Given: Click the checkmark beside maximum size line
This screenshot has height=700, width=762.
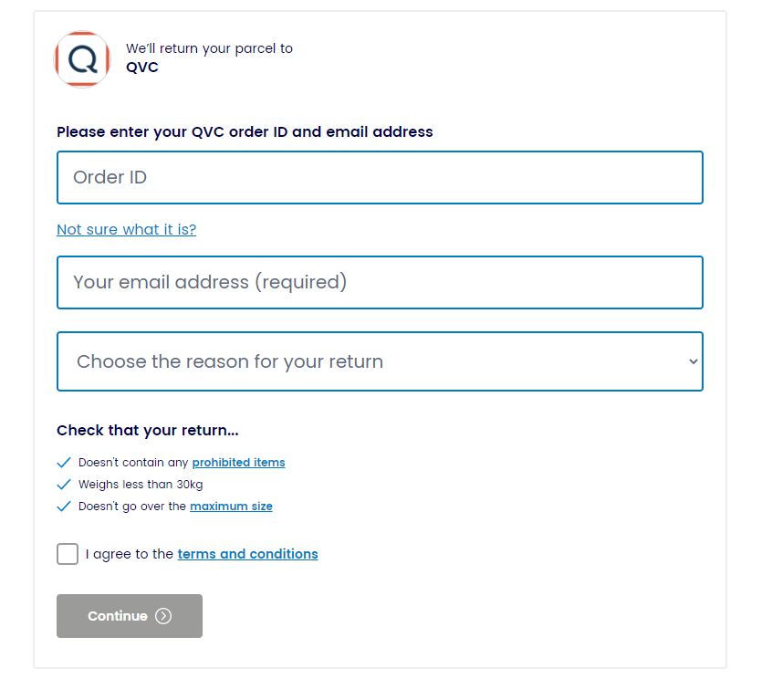Looking at the screenshot, I should tap(64, 507).
